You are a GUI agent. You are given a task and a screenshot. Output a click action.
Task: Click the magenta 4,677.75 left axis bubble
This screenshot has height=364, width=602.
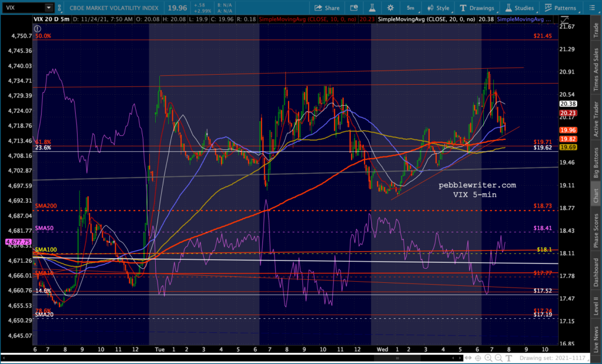(x=18, y=242)
